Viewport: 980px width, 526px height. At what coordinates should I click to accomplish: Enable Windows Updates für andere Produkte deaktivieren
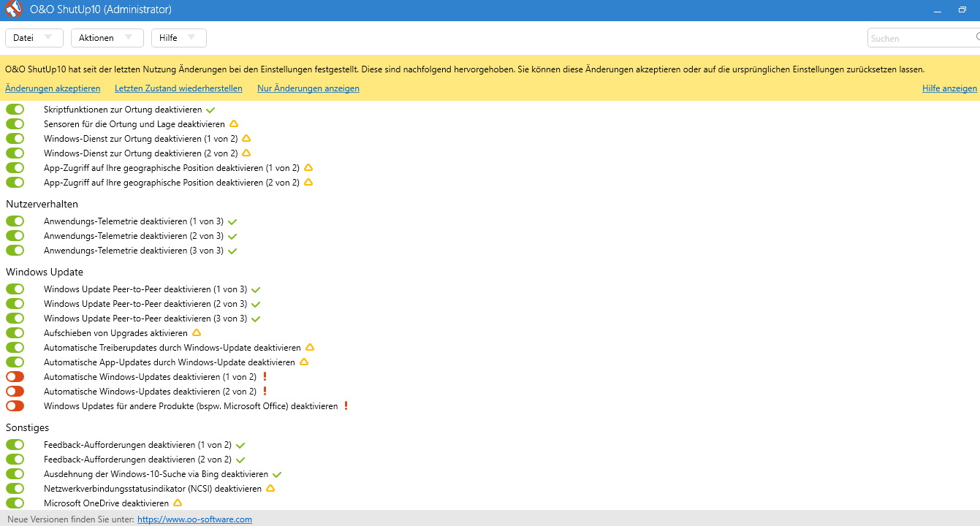point(15,405)
